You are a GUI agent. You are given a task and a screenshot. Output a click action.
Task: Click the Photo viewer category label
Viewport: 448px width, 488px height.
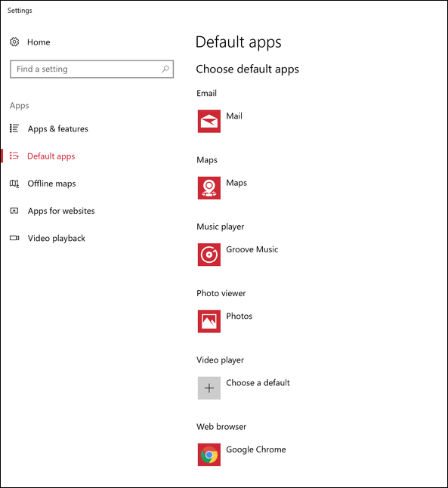click(x=221, y=293)
